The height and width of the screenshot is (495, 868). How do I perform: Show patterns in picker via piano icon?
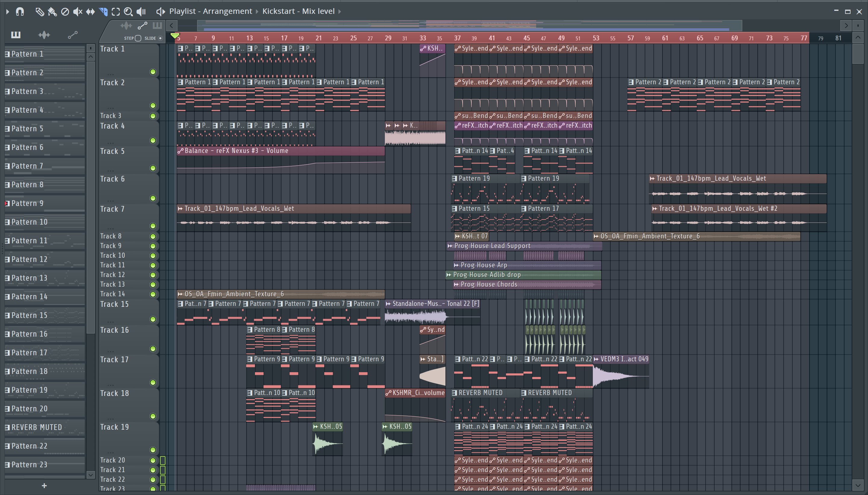16,34
